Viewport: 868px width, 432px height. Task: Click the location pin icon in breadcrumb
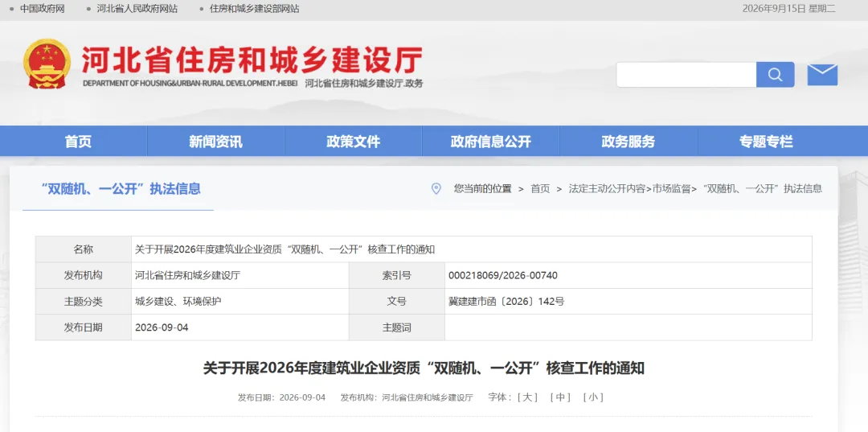[436, 188]
